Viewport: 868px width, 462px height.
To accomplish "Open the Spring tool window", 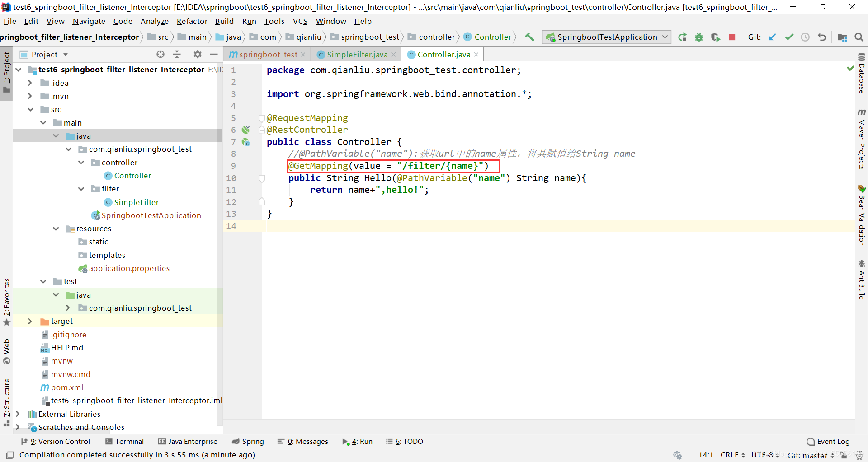I will [248, 442].
